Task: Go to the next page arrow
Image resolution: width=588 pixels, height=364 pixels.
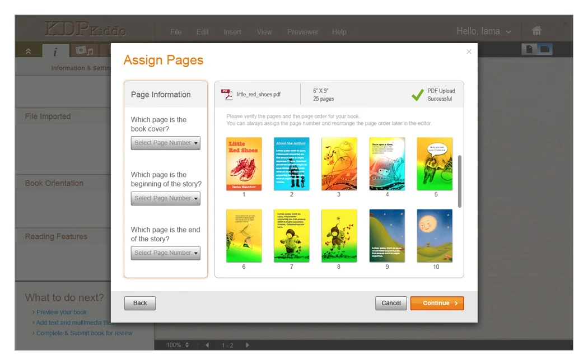Action: click(248, 345)
